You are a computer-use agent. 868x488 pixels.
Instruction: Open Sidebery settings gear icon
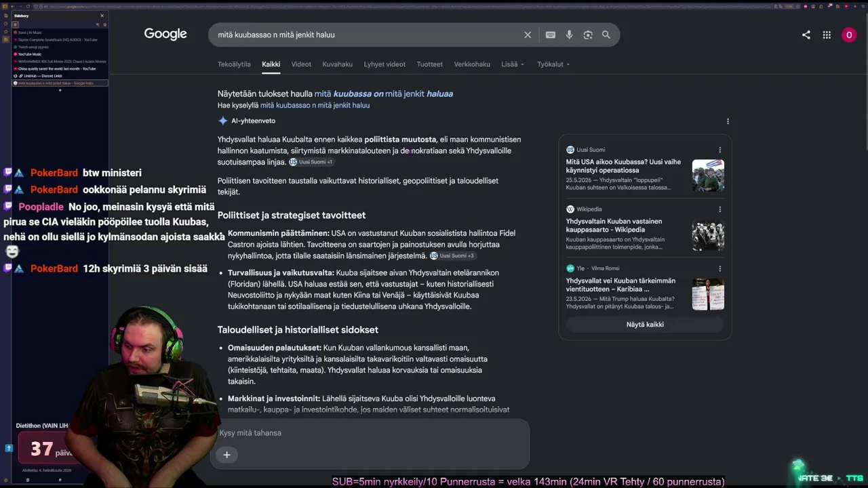[x=104, y=24]
